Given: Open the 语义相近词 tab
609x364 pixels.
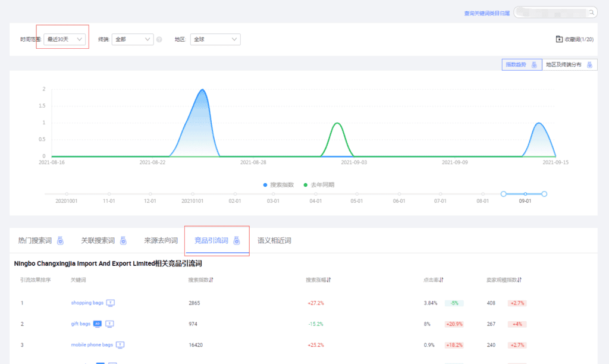Looking at the screenshot, I should pos(274,241).
